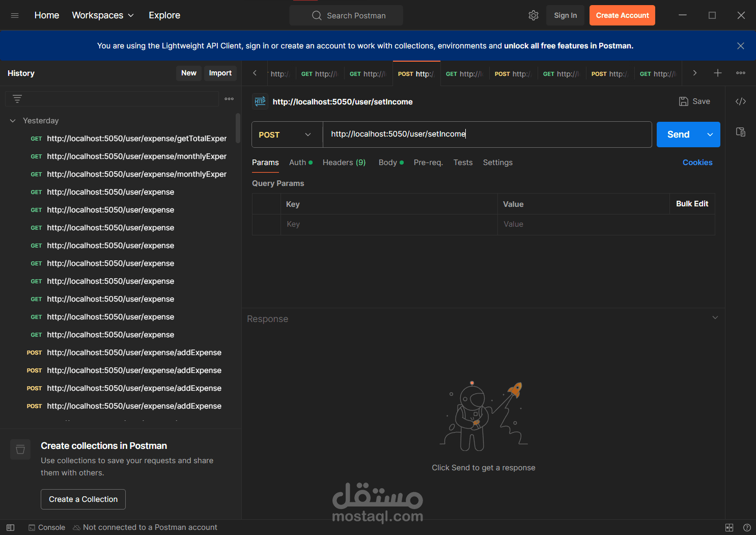
Task: Send the POST request
Action: pyautogui.click(x=679, y=135)
